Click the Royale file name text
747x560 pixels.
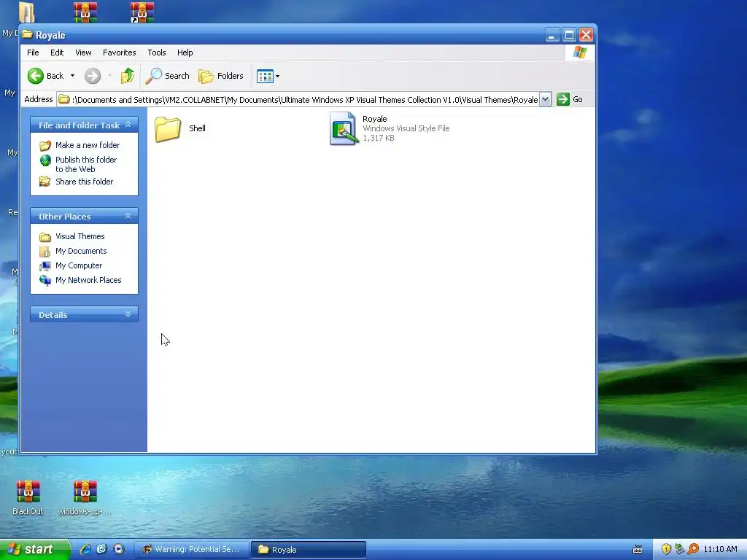(x=374, y=119)
